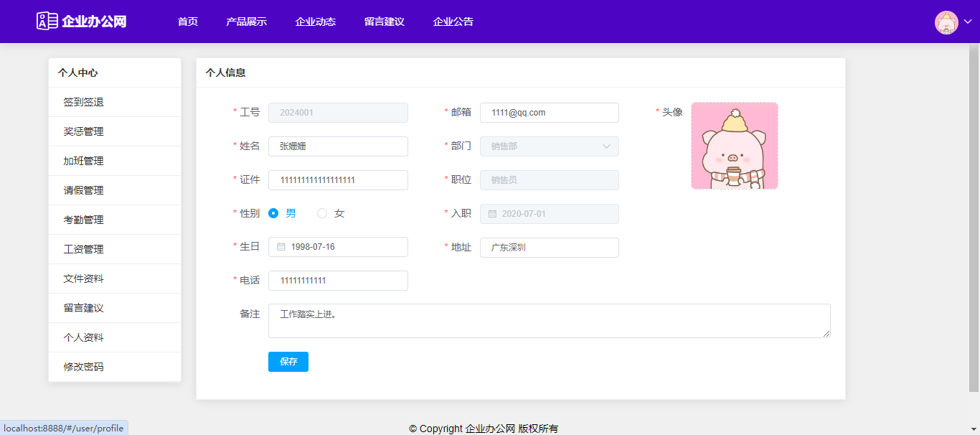Viewport: 980px width, 435px height.
Task: Expand the arrow beside header avatar
Action: 968,22
